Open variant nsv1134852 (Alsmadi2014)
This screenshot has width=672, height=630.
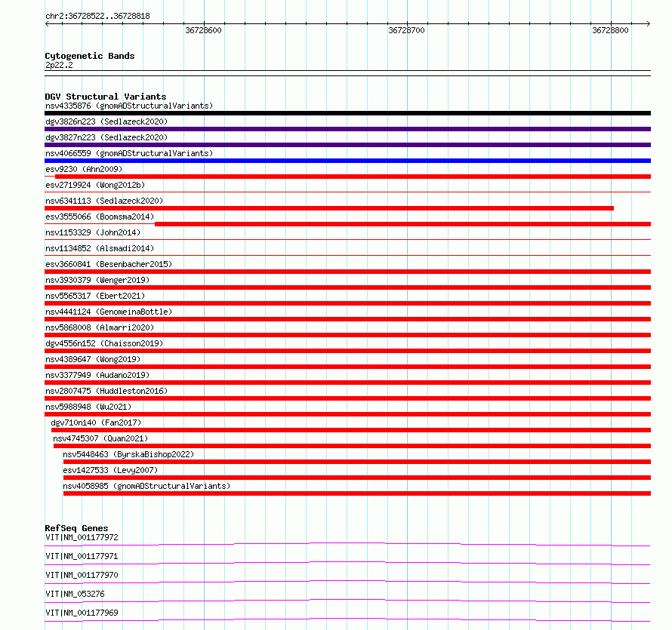pyautogui.click(x=100, y=248)
